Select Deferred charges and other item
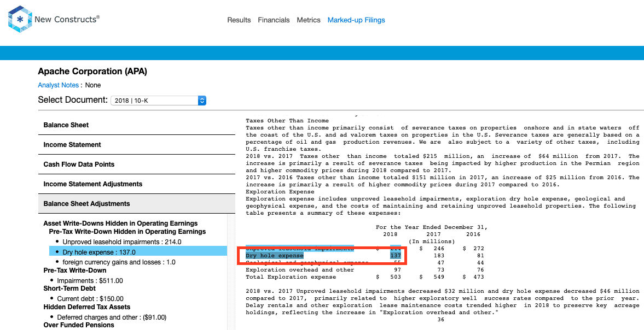The image size is (644, 330). tap(112, 317)
